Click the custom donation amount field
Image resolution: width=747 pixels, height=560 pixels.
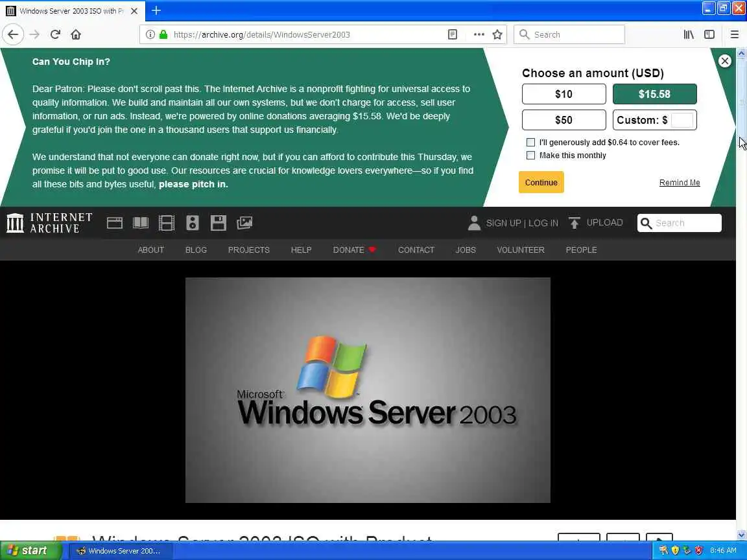tap(682, 120)
